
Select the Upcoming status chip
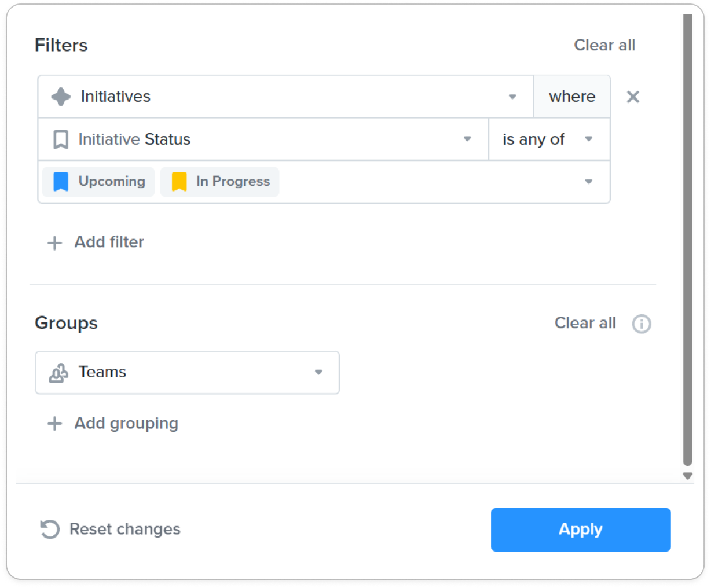pyautogui.click(x=98, y=182)
